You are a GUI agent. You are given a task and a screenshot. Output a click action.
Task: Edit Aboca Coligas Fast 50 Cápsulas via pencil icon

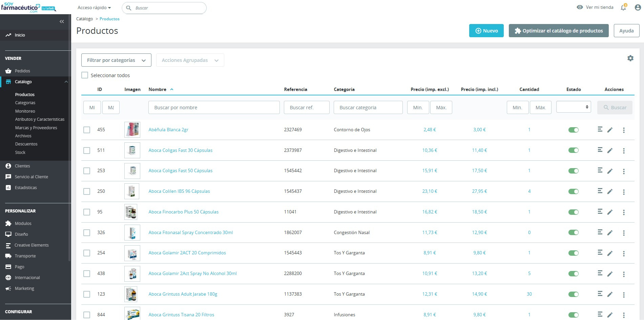pos(610,171)
